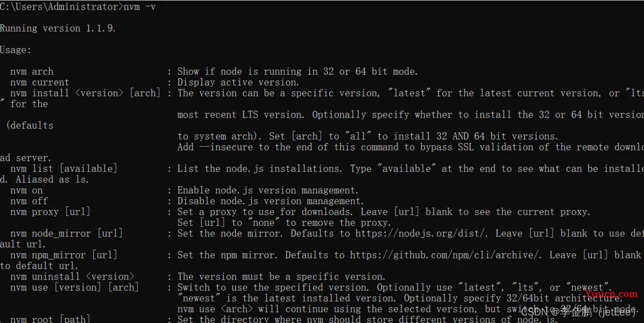644x323 pixels.
Task: Click the 'Enable node.js version management.' description
Action: [x=268, y=190]
